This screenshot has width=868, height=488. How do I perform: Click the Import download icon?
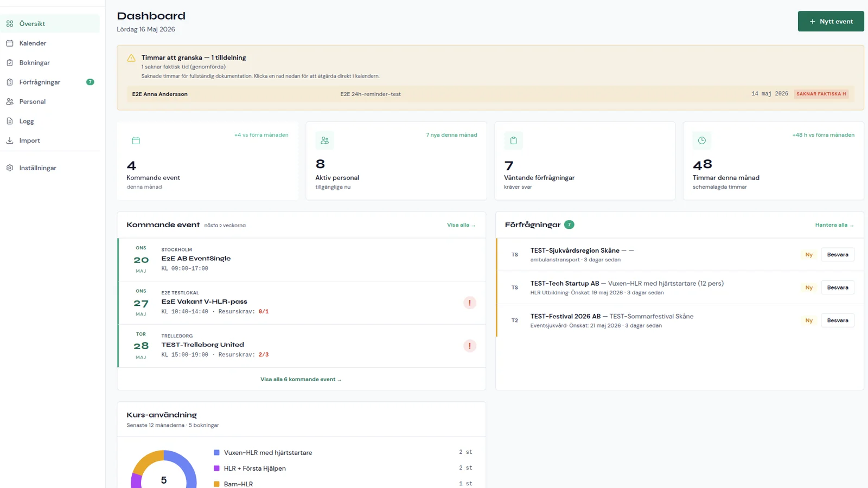[10, 141]
